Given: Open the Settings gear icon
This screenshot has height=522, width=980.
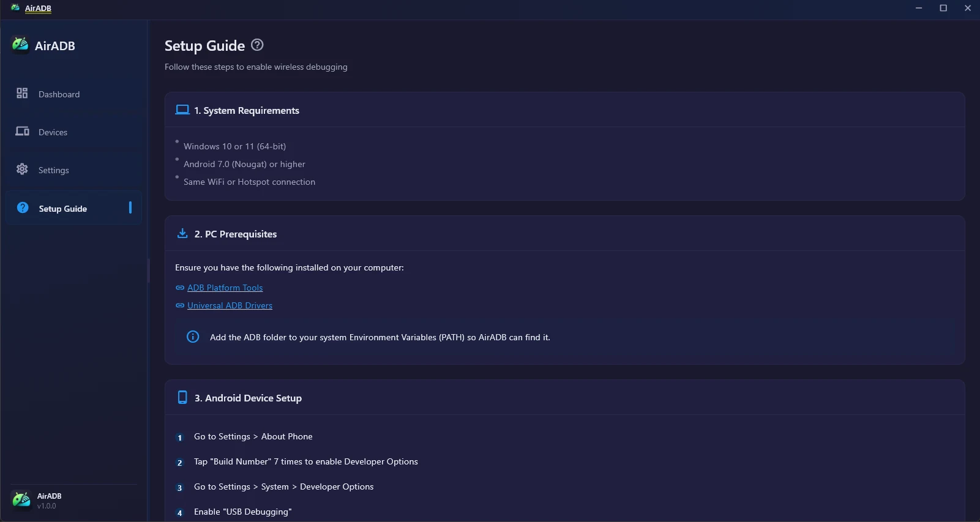Looking at the screenshot, I should (x=22, y=169).
